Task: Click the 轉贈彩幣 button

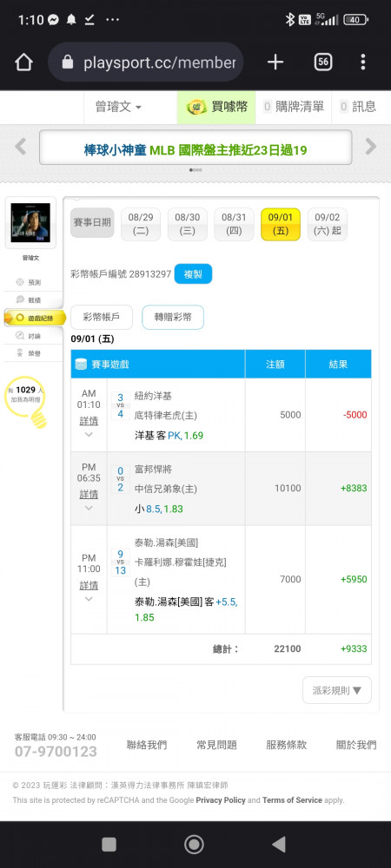Action: 173,317
